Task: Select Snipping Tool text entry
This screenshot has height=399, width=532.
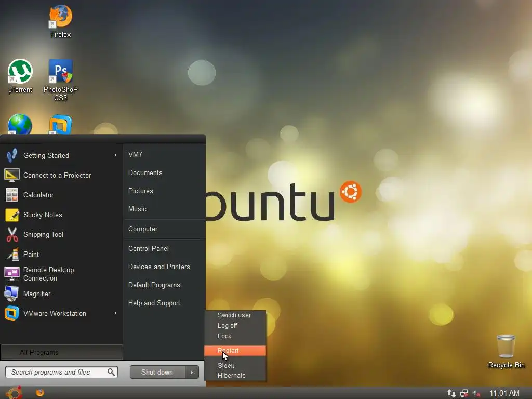Action: point(43,234)
